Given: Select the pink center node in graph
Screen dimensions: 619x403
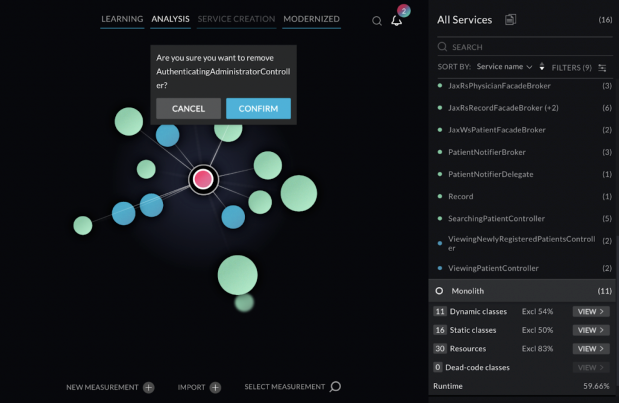Looking at the screenshot, I should click(203, 179).
